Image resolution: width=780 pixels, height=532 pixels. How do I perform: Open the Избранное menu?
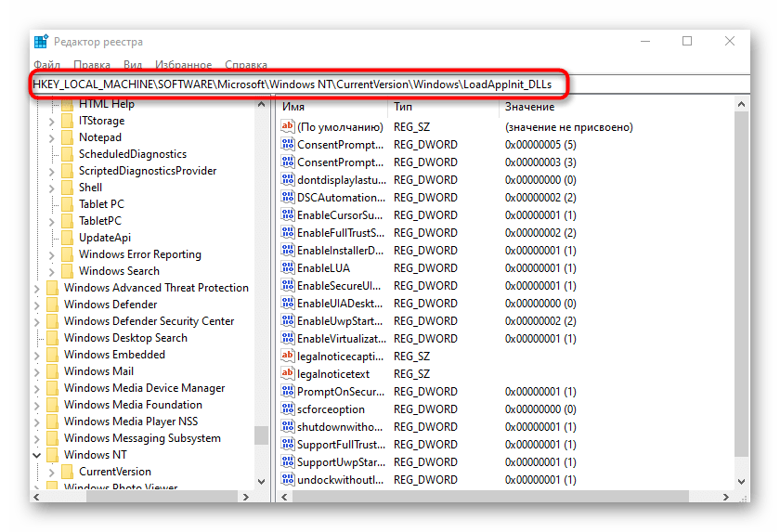184,65
